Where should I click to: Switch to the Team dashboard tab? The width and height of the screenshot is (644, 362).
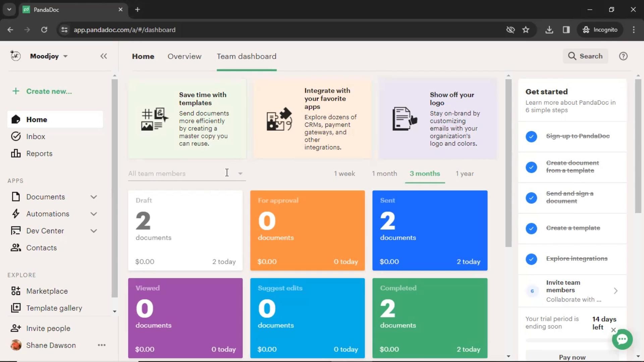point(247,56)
